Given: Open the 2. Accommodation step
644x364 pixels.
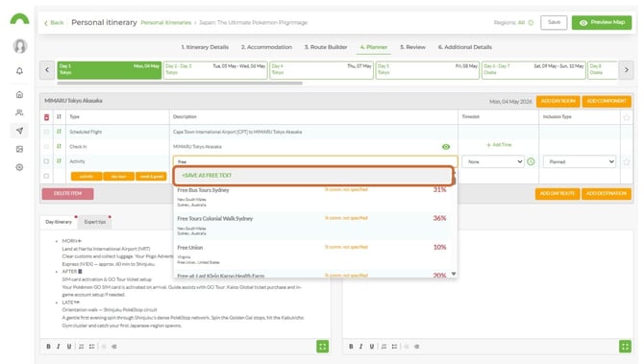Looking at the screenshot, I should [x=266, y=47].
